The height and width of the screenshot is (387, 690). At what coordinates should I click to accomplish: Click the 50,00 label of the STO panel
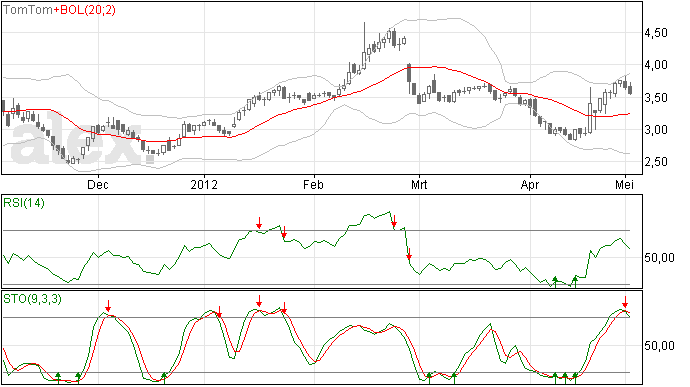pyautogui.click(x=659, y=346)
